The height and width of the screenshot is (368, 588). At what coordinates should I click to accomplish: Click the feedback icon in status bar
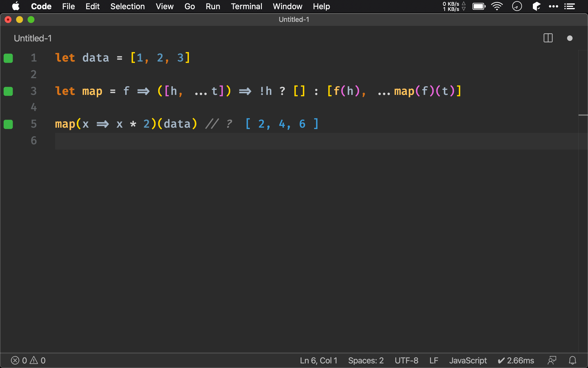(x=552, y=360)
